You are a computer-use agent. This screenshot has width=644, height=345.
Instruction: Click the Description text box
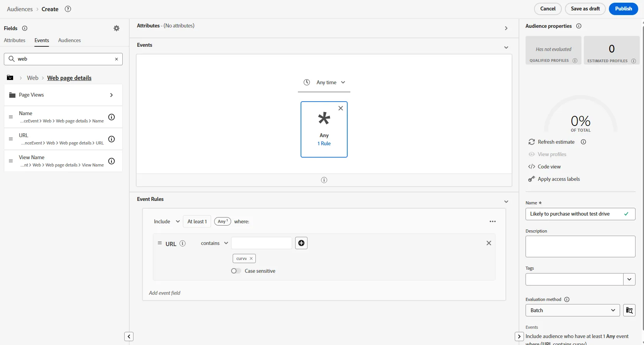click(580, 246)
